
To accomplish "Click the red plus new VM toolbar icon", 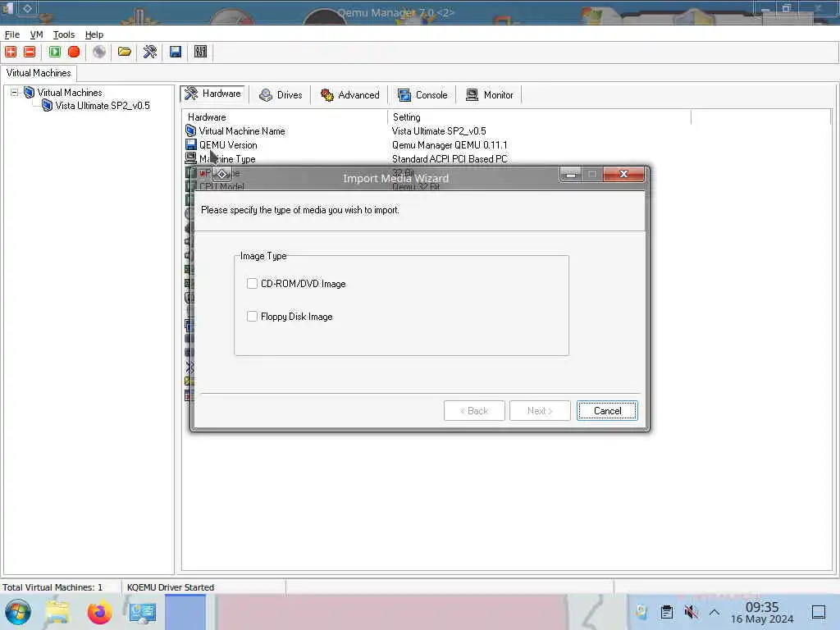I will coord(11,52).
